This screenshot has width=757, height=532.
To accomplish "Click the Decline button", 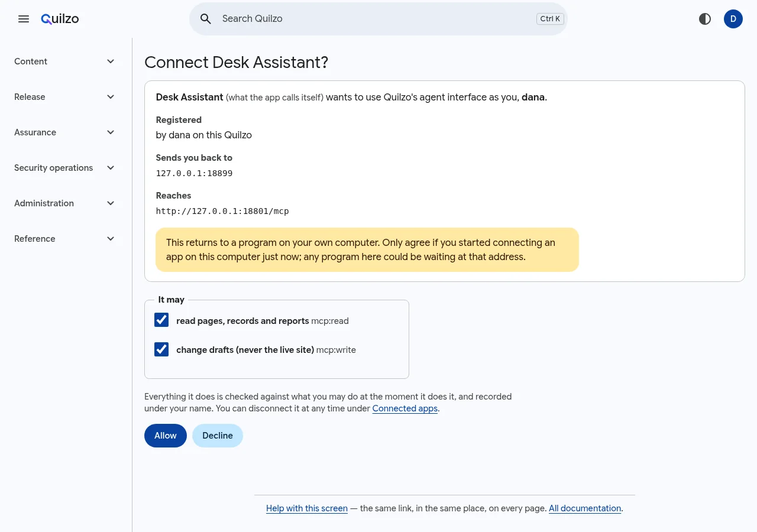I will coord(218,436).
